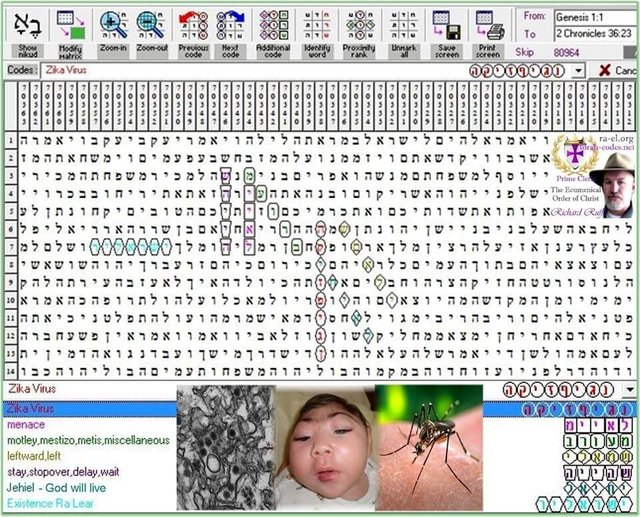
Task: Click the mosquito photo
Action: [429, 448]
